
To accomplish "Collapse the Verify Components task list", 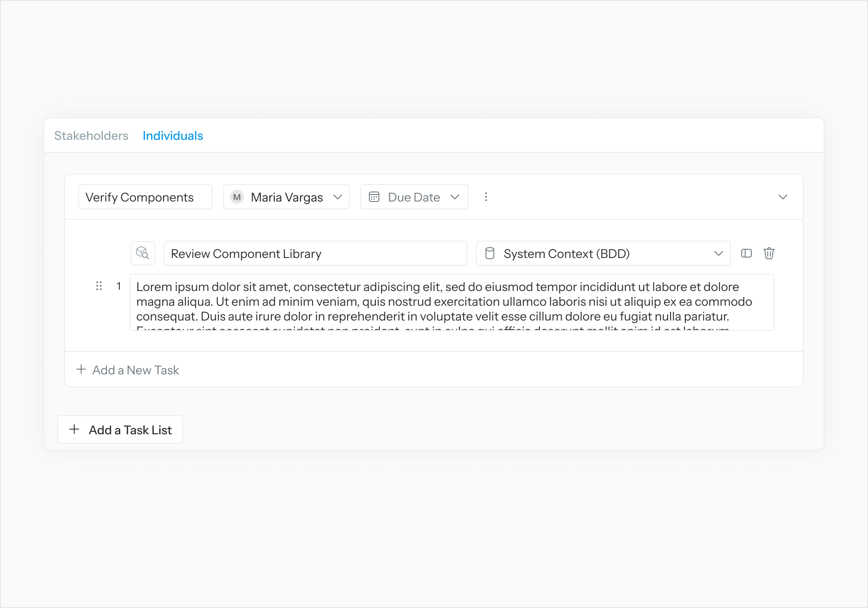I will [x=783, y=197].
